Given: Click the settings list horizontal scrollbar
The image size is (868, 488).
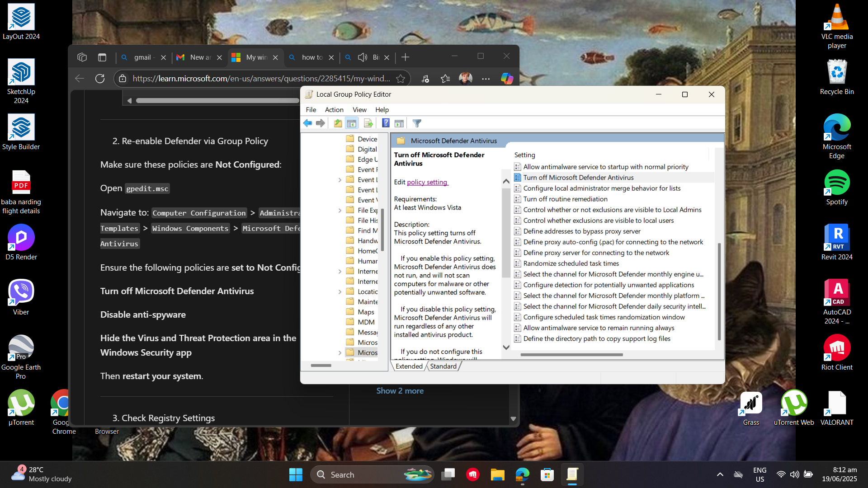Looking at the screenshot, I should click(x=571, y=355).
